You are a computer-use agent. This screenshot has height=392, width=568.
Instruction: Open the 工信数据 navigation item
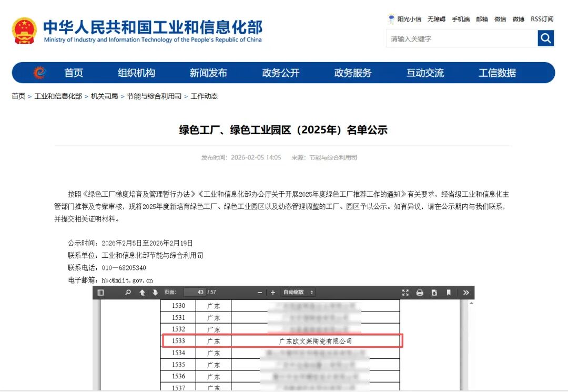click(497, 73)
